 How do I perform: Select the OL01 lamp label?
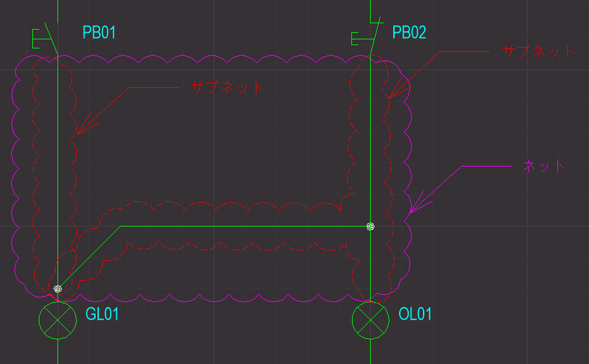(415, 314)
